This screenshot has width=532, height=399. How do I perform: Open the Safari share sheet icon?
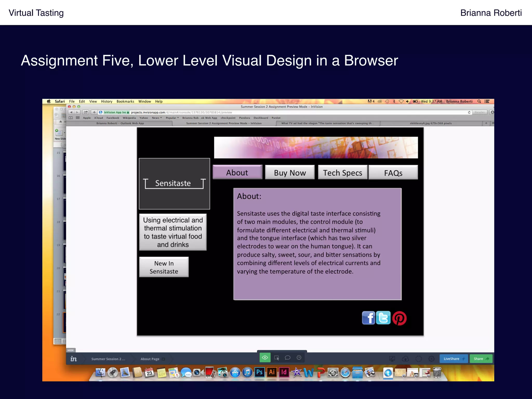click(x=86, y=112)
